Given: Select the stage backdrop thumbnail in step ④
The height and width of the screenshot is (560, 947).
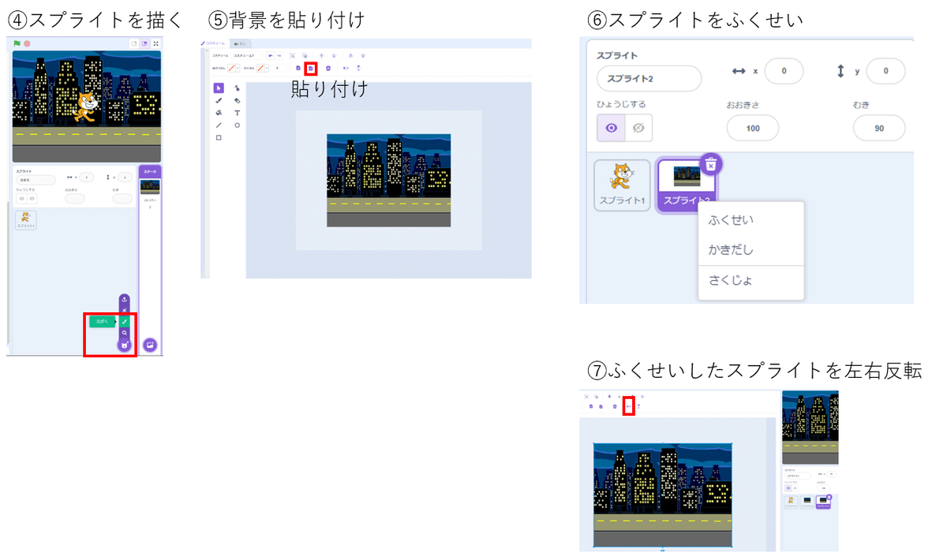Looking at the screenshot, I should tap(150, 187).
